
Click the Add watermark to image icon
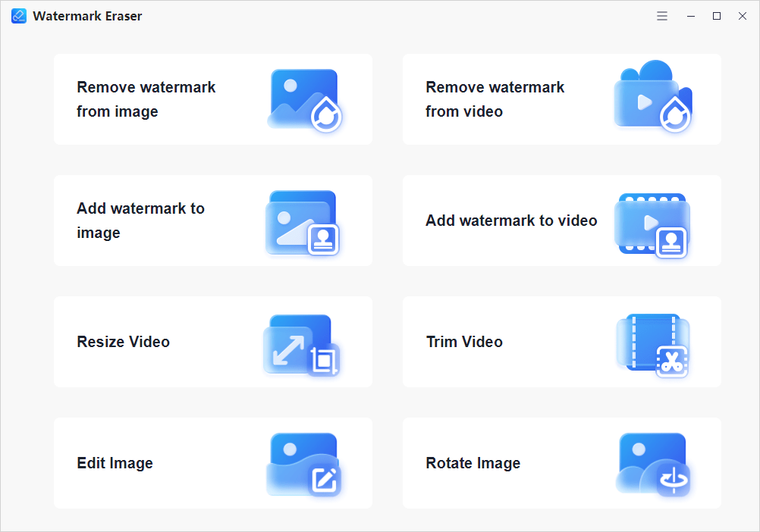[x=301, y=221]
